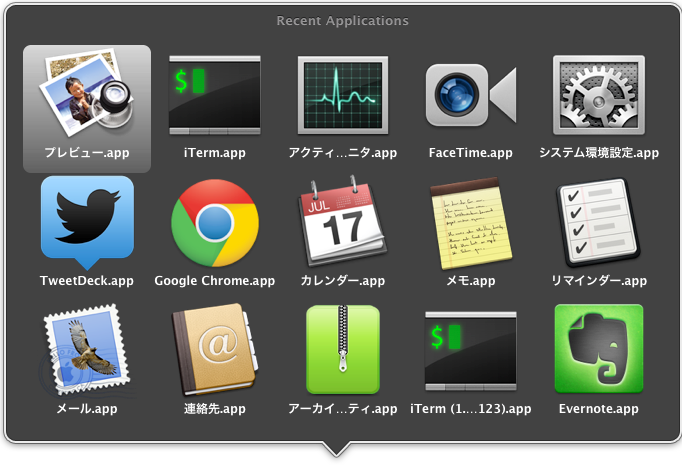Click the first iTerm.app label text
The height and width of the screenshot is (465, 682).
pos(215,153)
